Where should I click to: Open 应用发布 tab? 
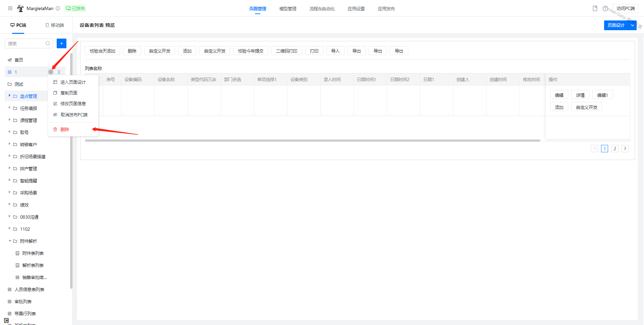point(386,9)
